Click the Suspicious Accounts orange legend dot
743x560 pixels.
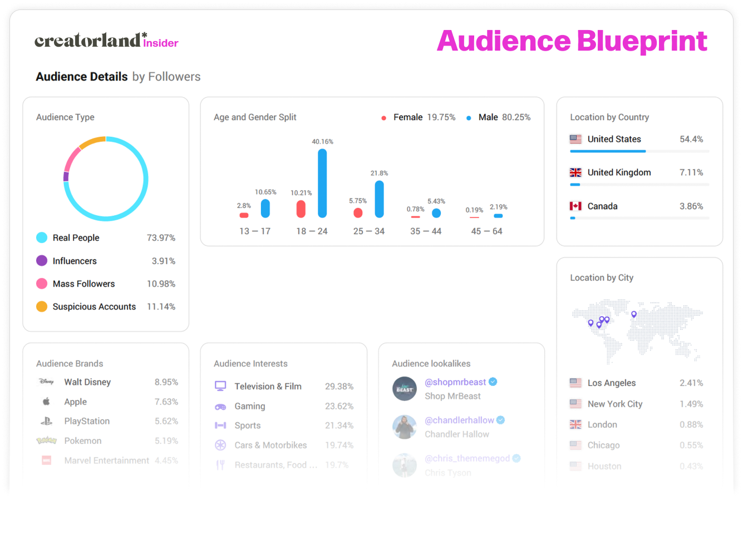point(42,306)
